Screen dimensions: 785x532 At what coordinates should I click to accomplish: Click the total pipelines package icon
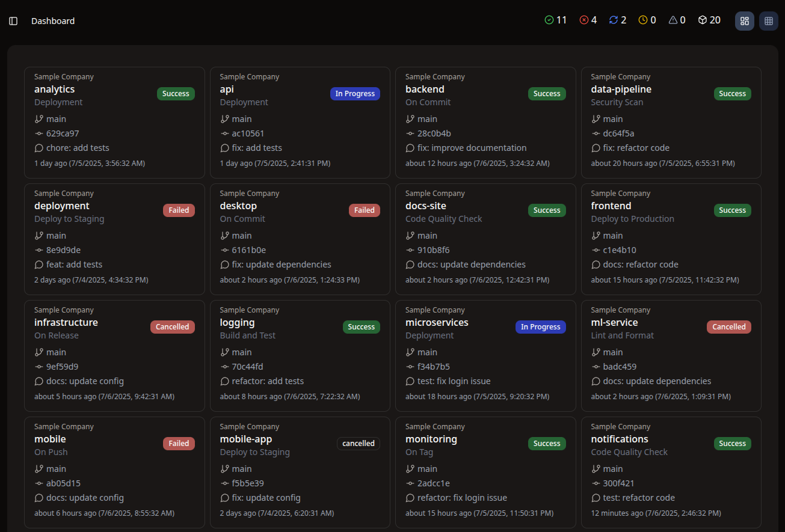pyautogui.click(x=701, y=19)
